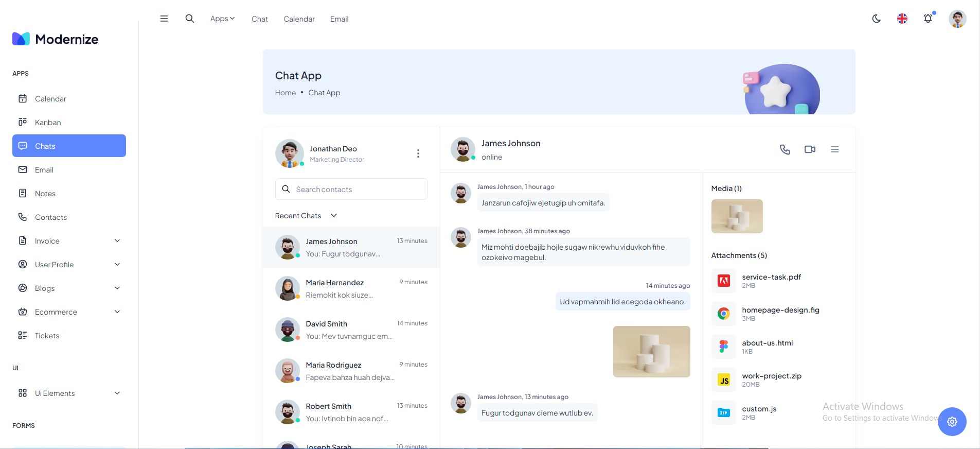Expand the Invoice sidebar menu
This screenshot has height=449, width=980.
tap(69, 240)
